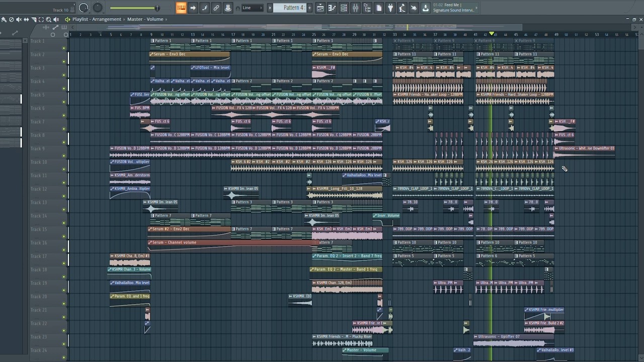
Task: Click the master volume horizontal slider
Action: [x=135, y=8]
